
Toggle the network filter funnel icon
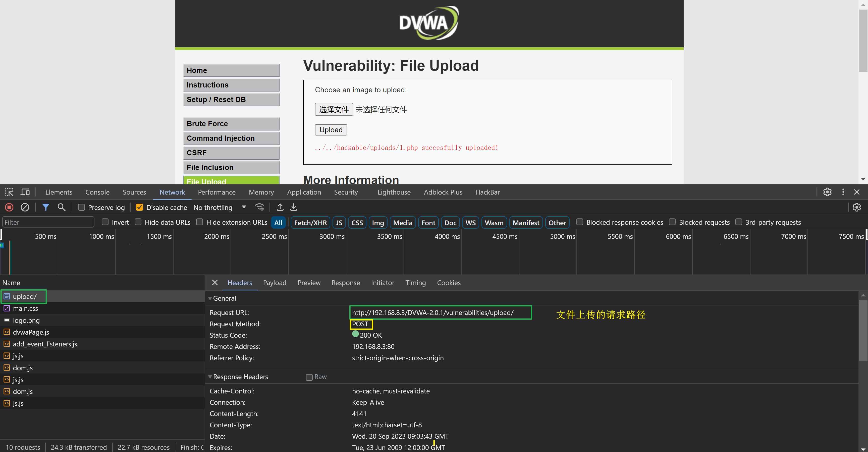(x=45, y=207)
